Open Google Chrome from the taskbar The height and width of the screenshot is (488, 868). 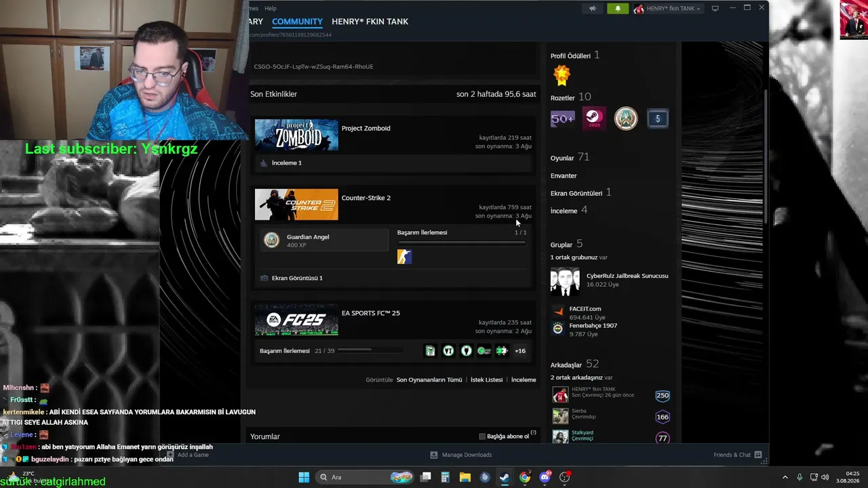point(525,477)
